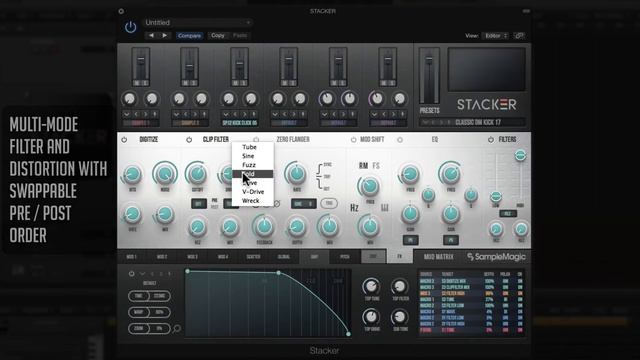Click the Zero Flanger TRIG button

329,203
